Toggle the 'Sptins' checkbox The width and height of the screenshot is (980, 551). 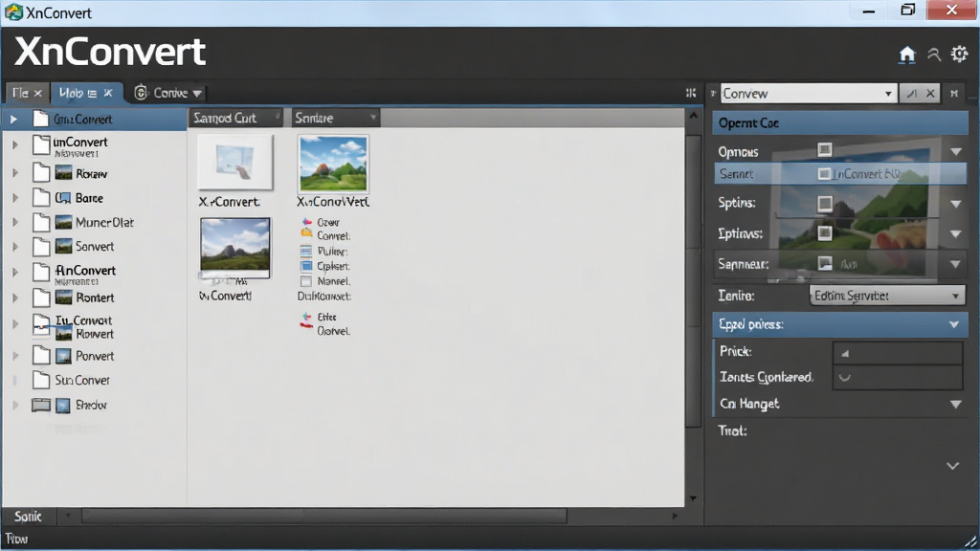(x=825, y=204)
